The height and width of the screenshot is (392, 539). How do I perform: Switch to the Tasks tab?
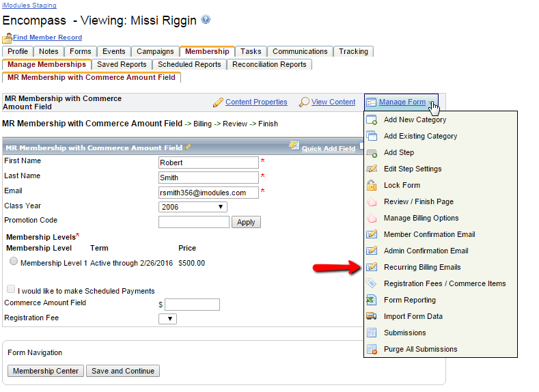coord(251,51)
